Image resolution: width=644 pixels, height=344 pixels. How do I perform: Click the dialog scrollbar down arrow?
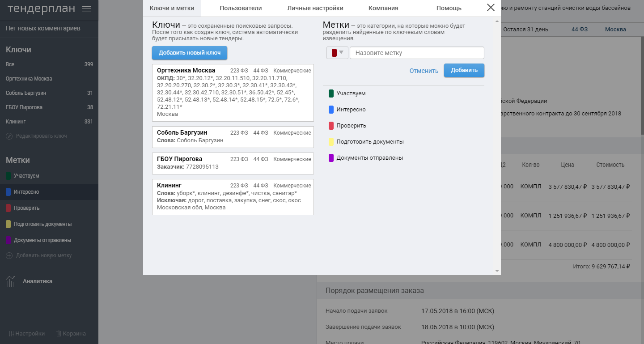pyautogui.click(x=497, y=271)
